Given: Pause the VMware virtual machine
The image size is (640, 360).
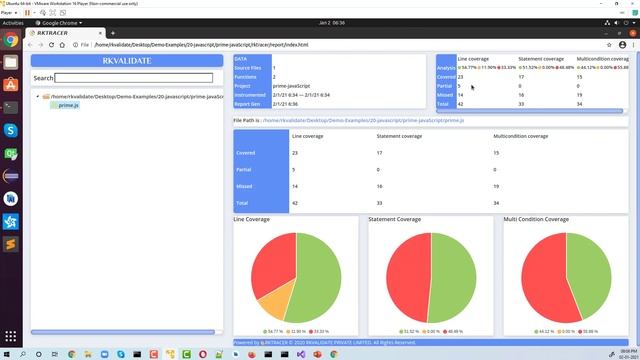Looking at the screenshot, I should [x=27, y=13].
